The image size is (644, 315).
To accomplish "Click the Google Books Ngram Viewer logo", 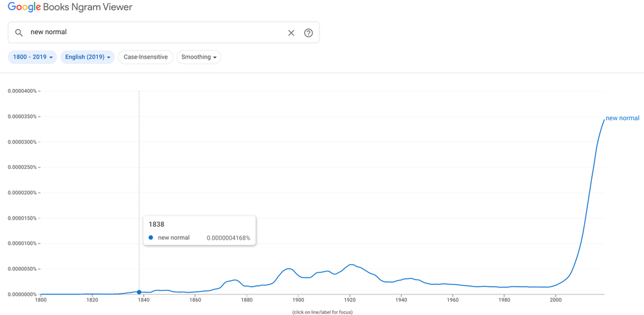I will pos(70,8).
